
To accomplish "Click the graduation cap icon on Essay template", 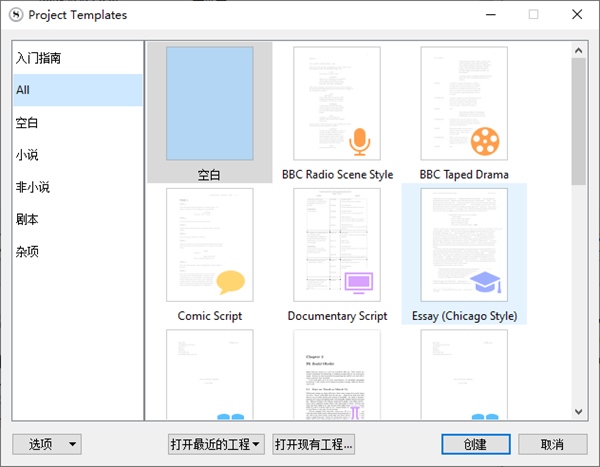I will 486,282.
